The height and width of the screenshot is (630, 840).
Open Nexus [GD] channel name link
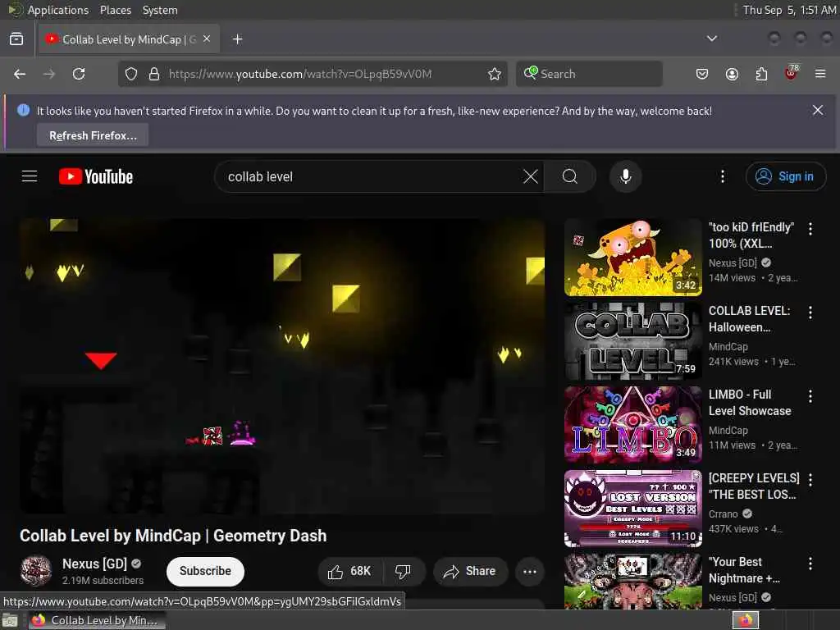[x=94, y=564]
